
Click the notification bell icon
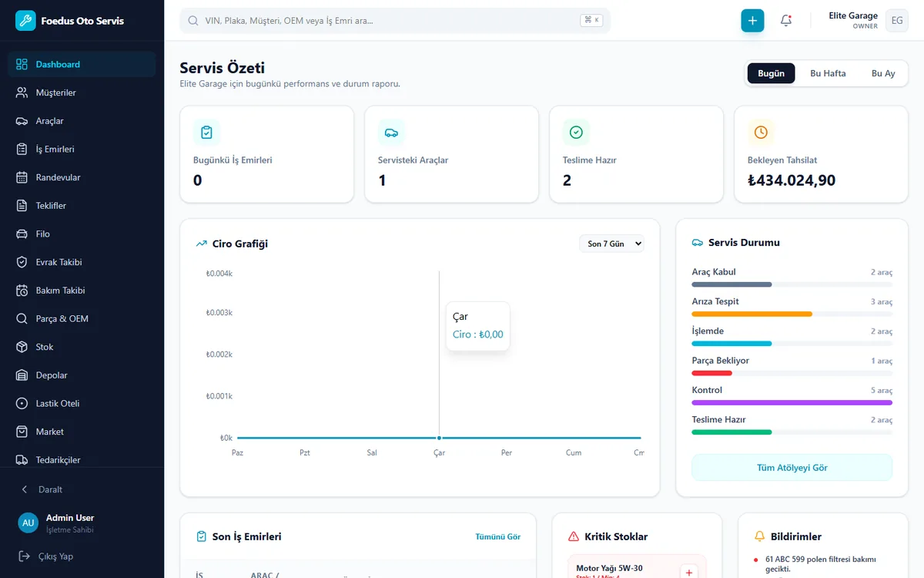coord(786,21)
